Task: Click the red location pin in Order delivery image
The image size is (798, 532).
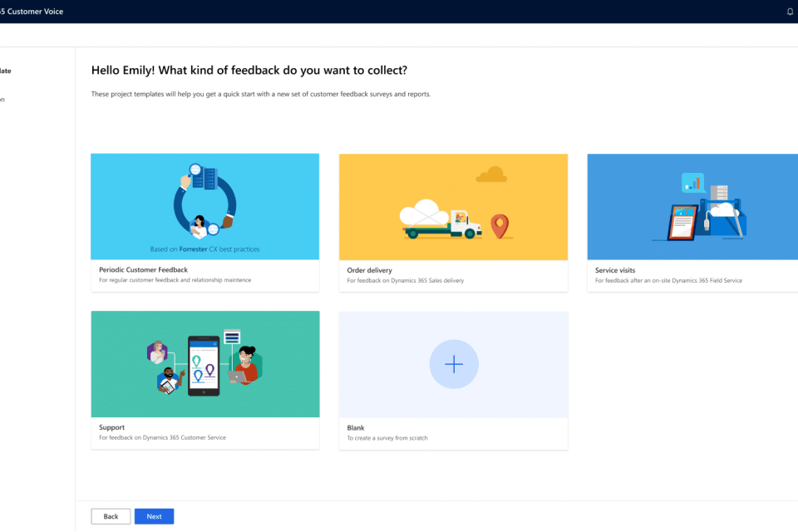Action: [499, 225]
